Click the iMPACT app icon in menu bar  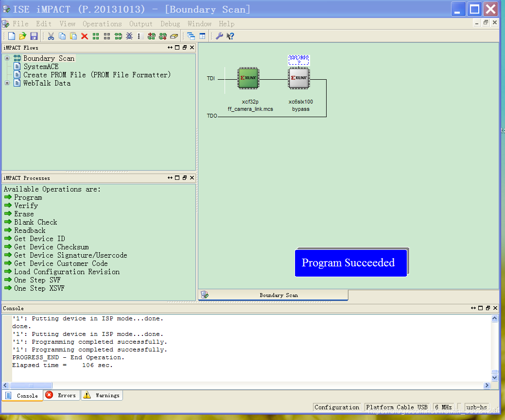point(5,24)
